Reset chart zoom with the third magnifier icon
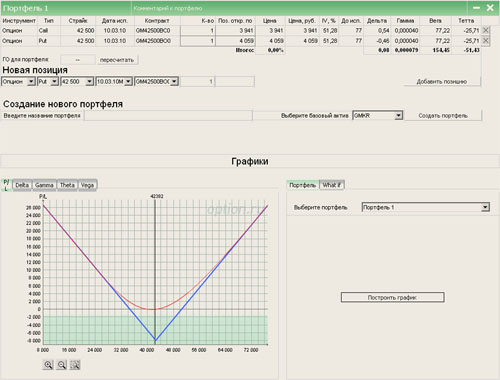Viewport: 500px width, 380px height. coord(75,365)
